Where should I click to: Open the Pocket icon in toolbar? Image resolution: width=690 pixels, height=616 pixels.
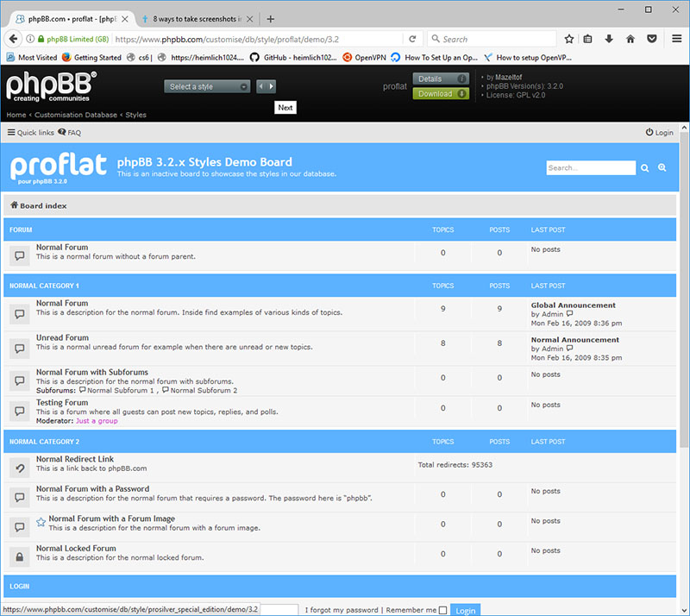tap(652, 39)
